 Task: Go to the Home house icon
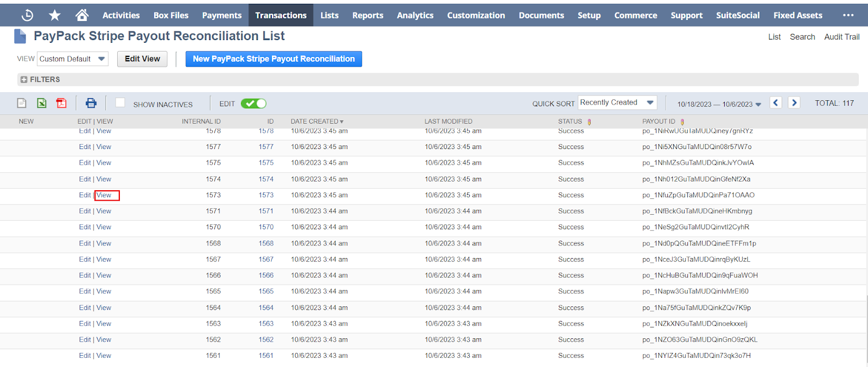[x=82, y=15]
